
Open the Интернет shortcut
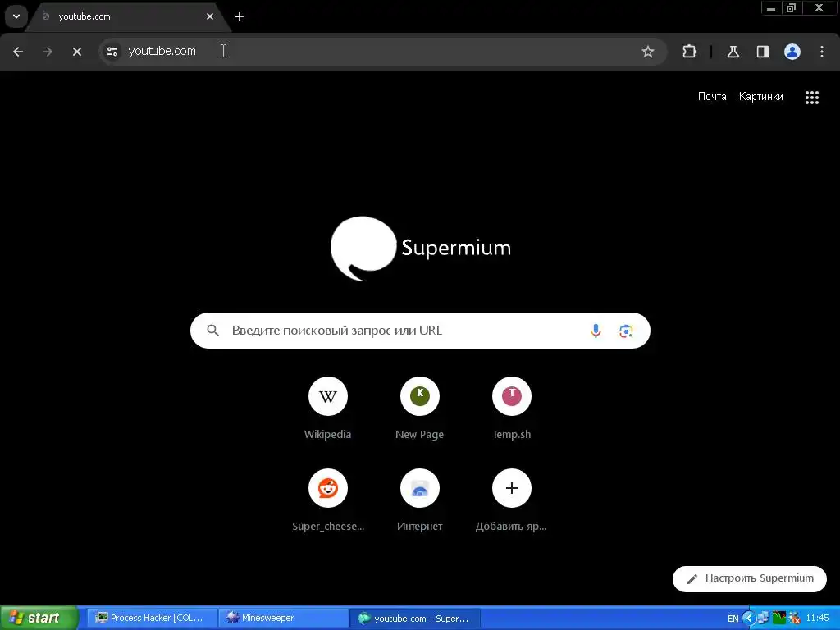[419, 501]
